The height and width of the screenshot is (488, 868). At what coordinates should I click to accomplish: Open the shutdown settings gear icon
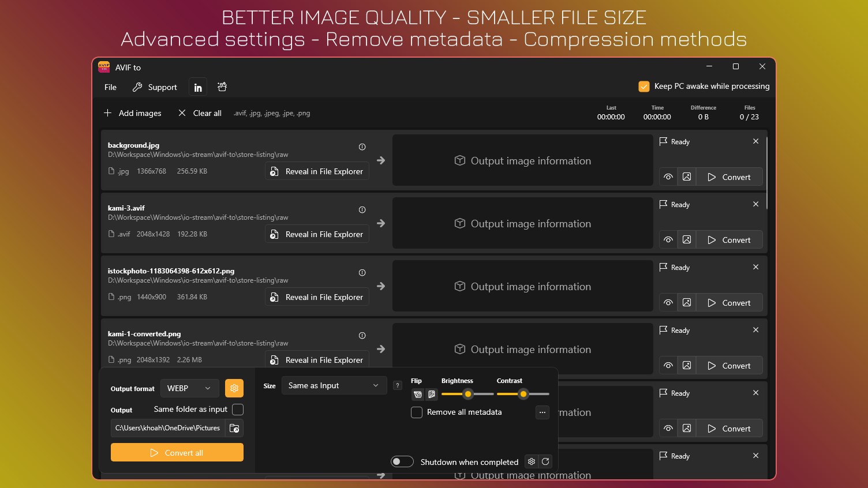coord(531,461)
